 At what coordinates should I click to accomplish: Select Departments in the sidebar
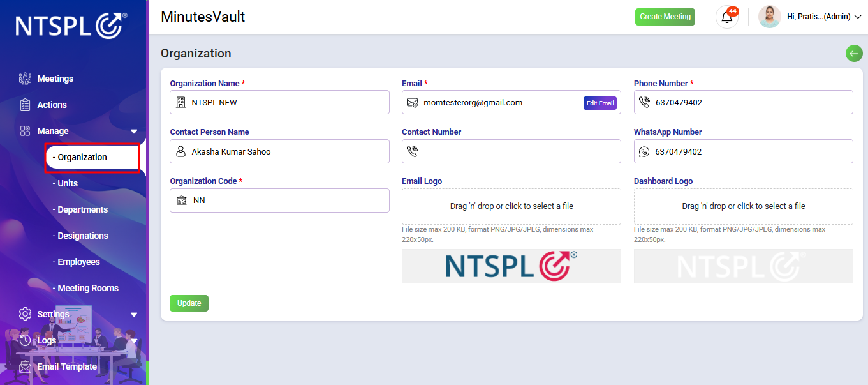click(x=80, y=209)
